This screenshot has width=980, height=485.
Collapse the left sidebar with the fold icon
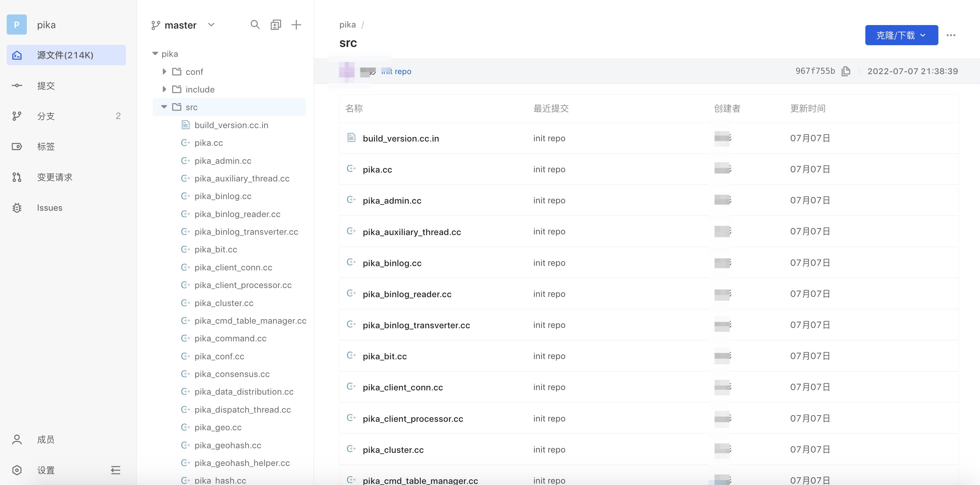point(116,470)
